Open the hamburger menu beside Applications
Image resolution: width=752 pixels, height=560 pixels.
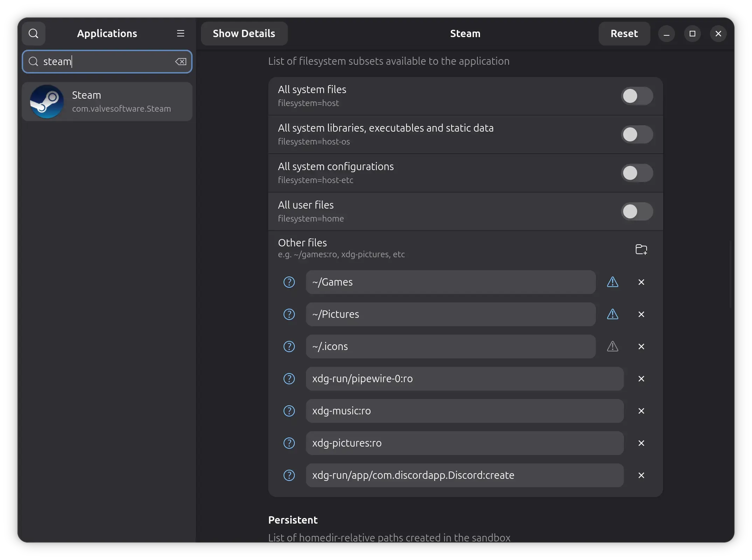tap(181, 34)
